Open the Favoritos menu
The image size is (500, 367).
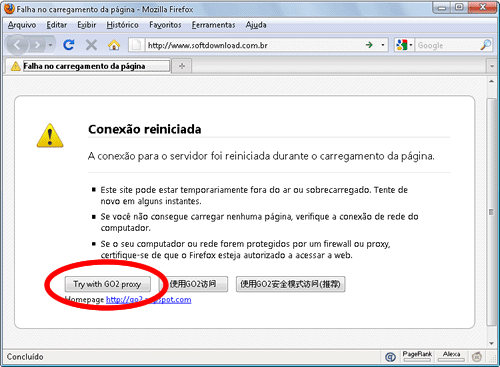click(165, 25)
